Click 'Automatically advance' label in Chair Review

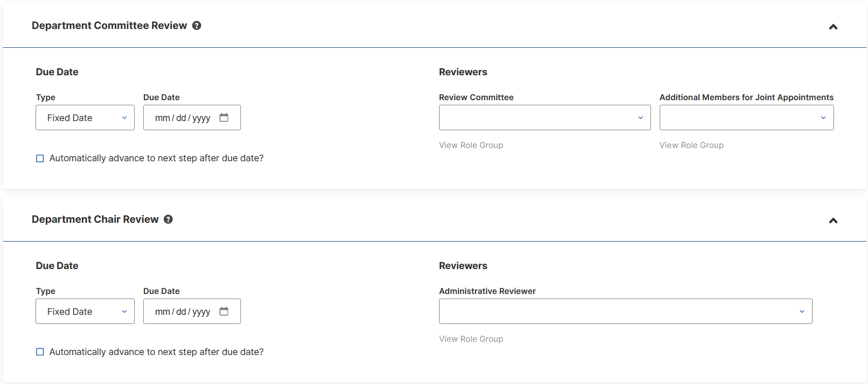(157, 352)
